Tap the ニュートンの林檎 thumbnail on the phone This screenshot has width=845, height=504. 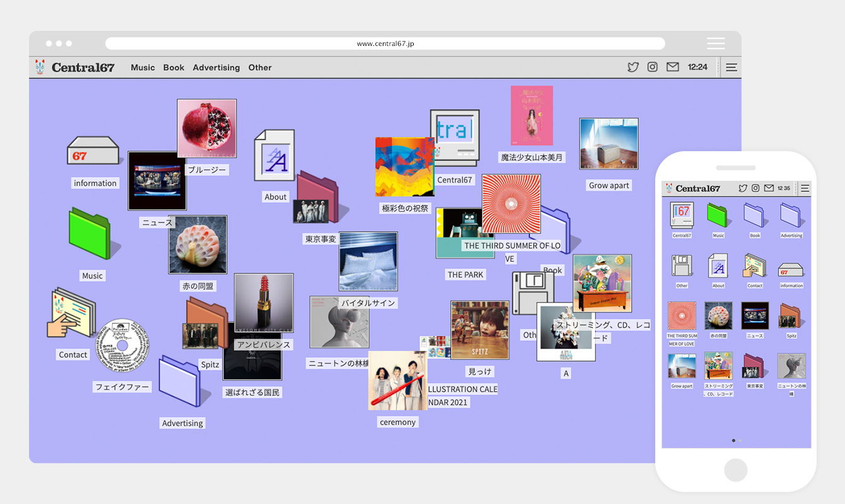click(791, 366)
